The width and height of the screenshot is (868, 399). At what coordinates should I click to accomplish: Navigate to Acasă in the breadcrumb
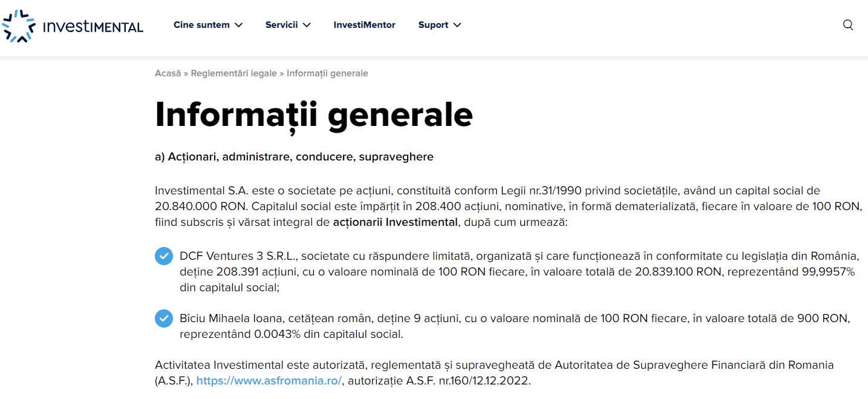pyautogui.click(x=168, y=73)
